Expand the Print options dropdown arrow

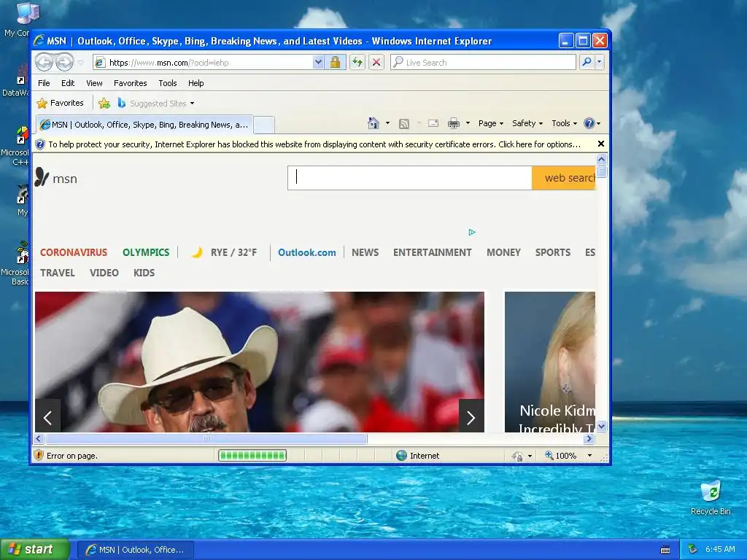click(468, 123)
